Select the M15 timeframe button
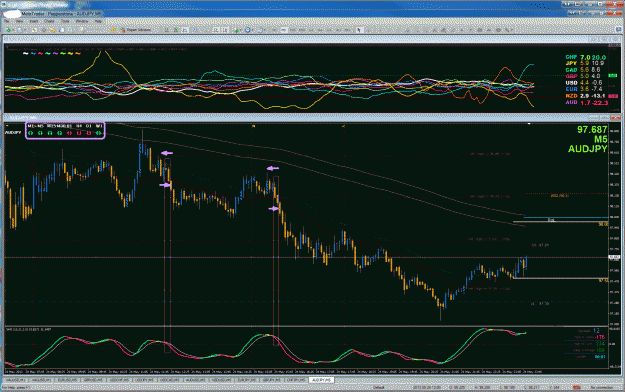This screenshot has height=392, width=625. pos(293,30)
